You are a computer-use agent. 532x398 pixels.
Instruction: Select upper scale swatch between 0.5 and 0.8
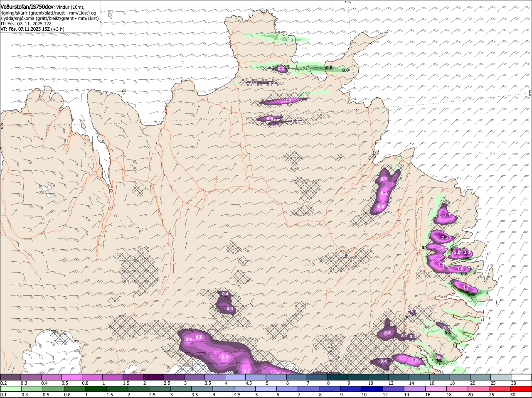click(x=72, y=377)
